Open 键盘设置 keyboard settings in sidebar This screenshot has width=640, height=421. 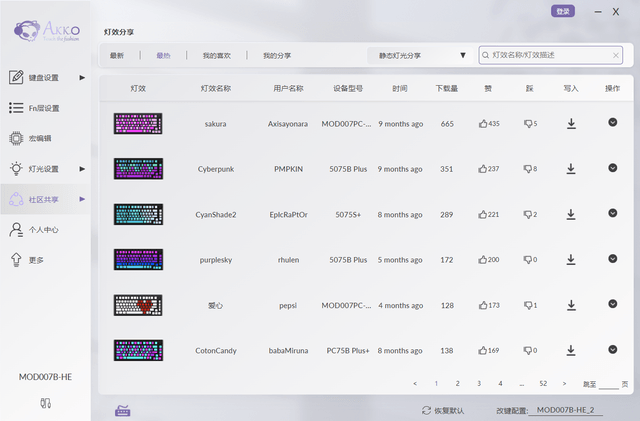point(45,77)
